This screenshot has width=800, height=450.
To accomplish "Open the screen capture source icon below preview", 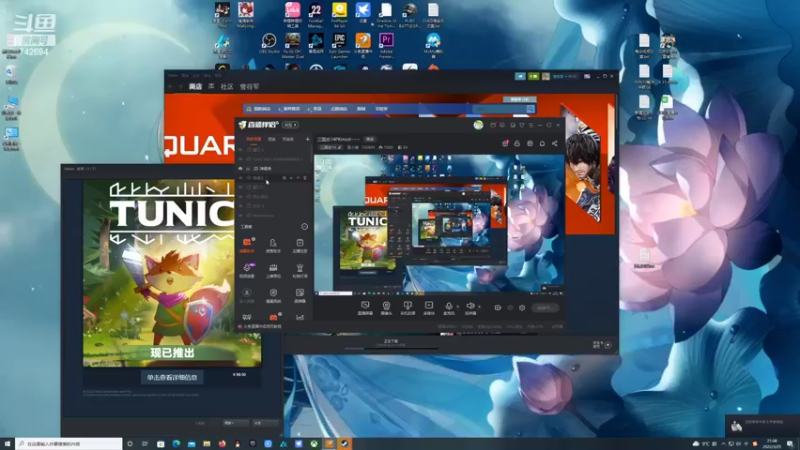I will click(x=365, y=308).
